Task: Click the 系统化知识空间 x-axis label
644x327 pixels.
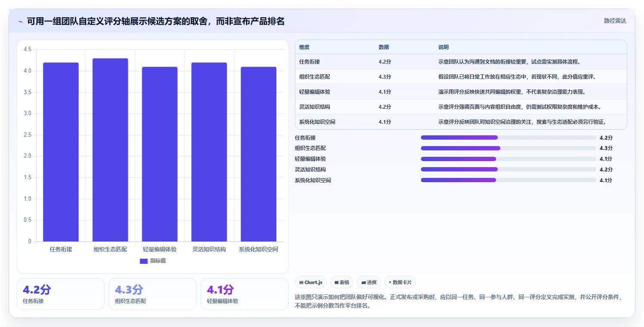Action: click(x=258, y=249)
